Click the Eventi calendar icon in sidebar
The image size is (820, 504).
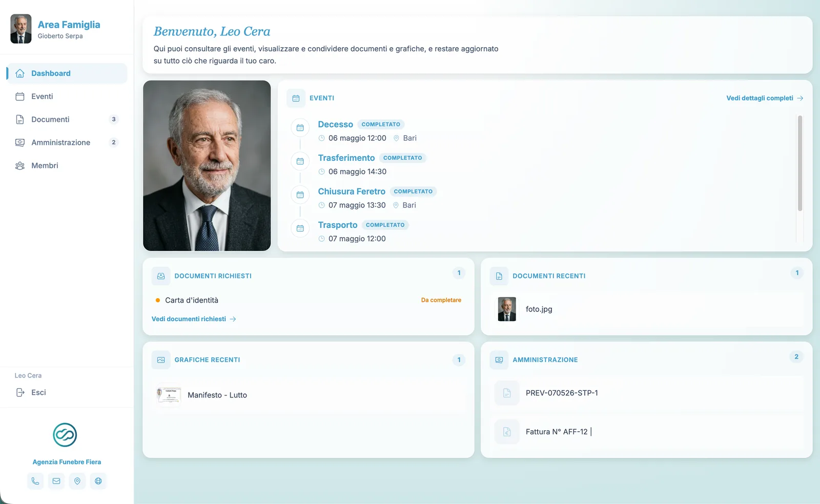20,96
